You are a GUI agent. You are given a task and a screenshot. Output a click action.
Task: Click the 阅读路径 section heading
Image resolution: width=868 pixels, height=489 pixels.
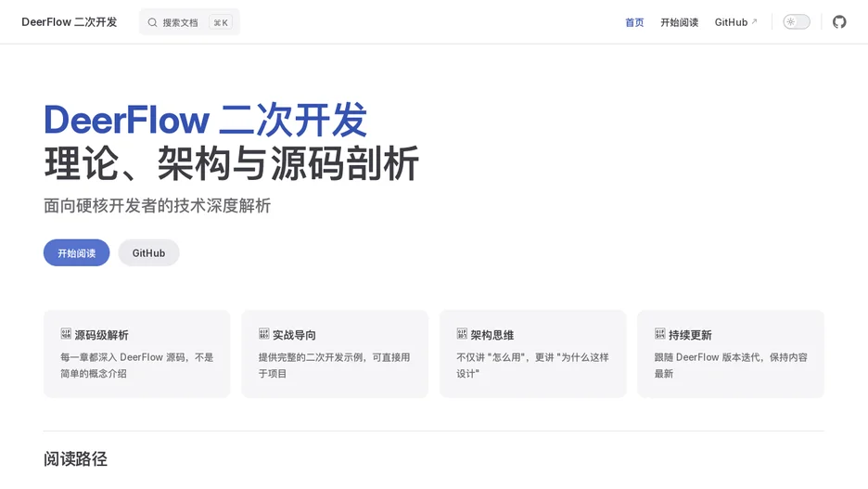(x=75, y=459)
